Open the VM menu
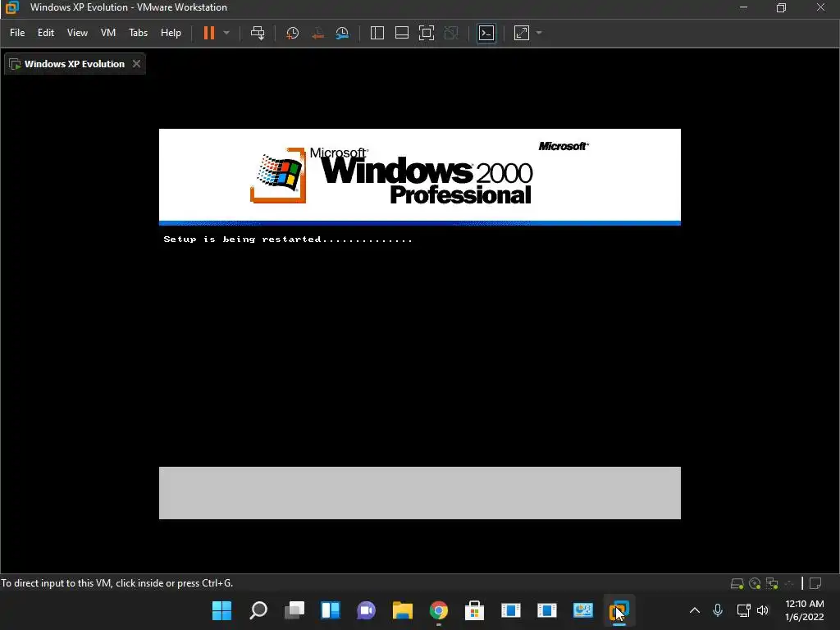The image size is (840, 630). coord(108,33)
